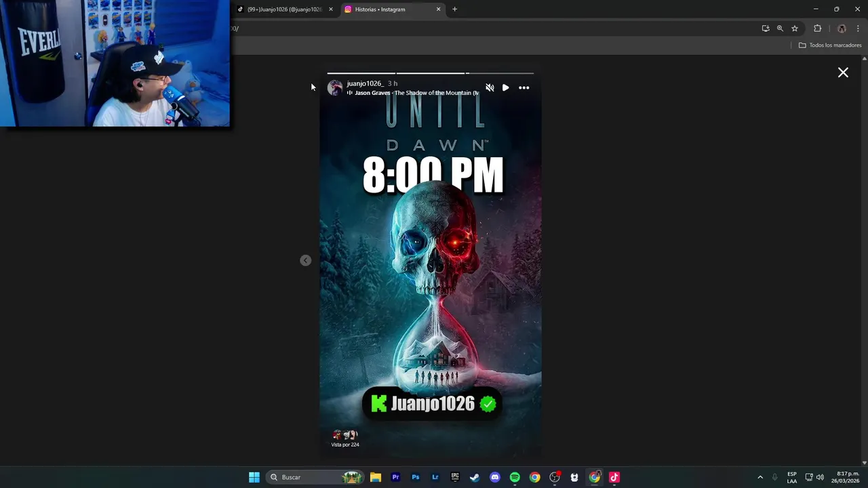
Task: Open Epic Games Launcher from taskbar
Action: [x=455, y=477]
